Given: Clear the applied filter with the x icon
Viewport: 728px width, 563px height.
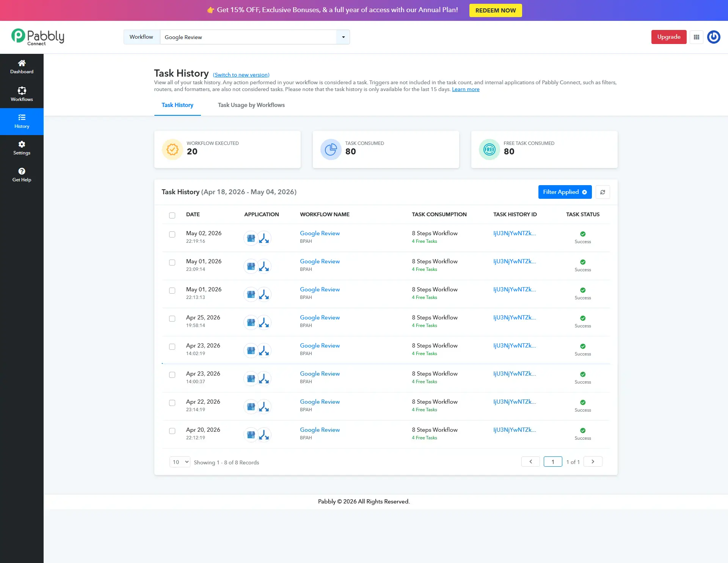Looking at the screenshot, I should pos(584,192).
